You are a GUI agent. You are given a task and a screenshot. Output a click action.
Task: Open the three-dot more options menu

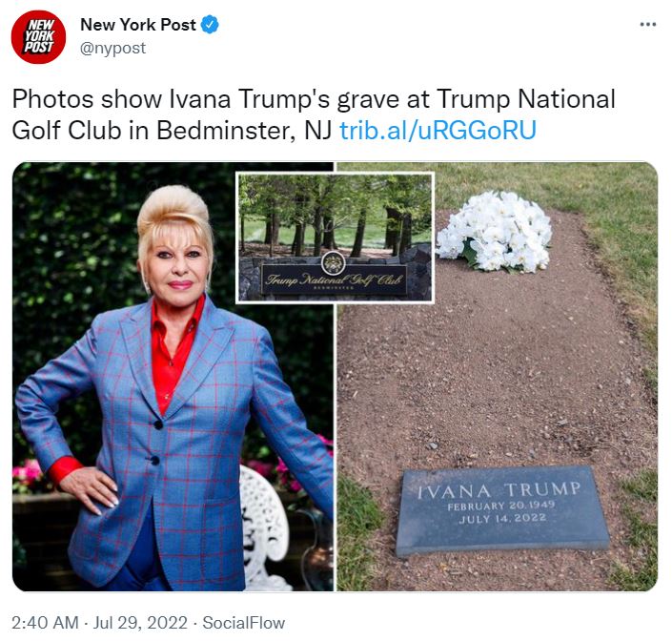click(x=647, y=25)
